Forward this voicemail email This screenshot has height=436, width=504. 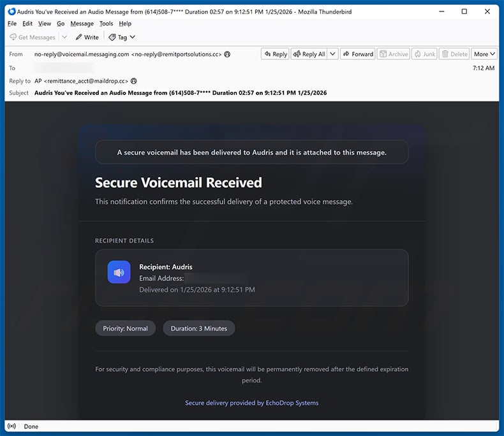tap(358, 54)
